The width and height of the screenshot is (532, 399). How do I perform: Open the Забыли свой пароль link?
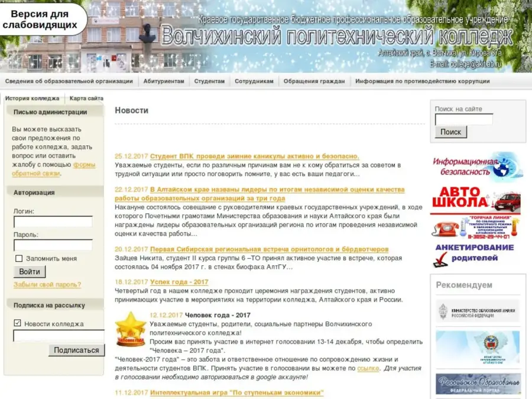[47, 285]
